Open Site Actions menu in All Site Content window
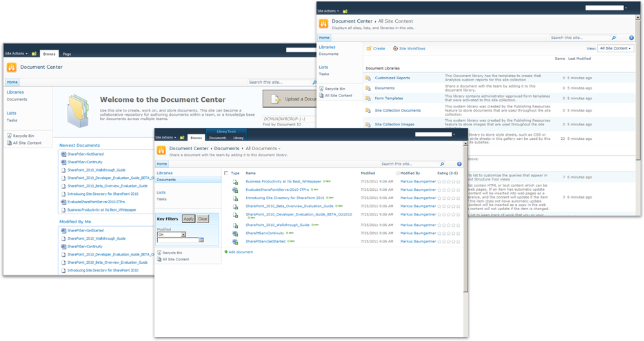Image resolution: width=644 pixels, height=341 pixels. pyautogui.click(x=328, y=11)
